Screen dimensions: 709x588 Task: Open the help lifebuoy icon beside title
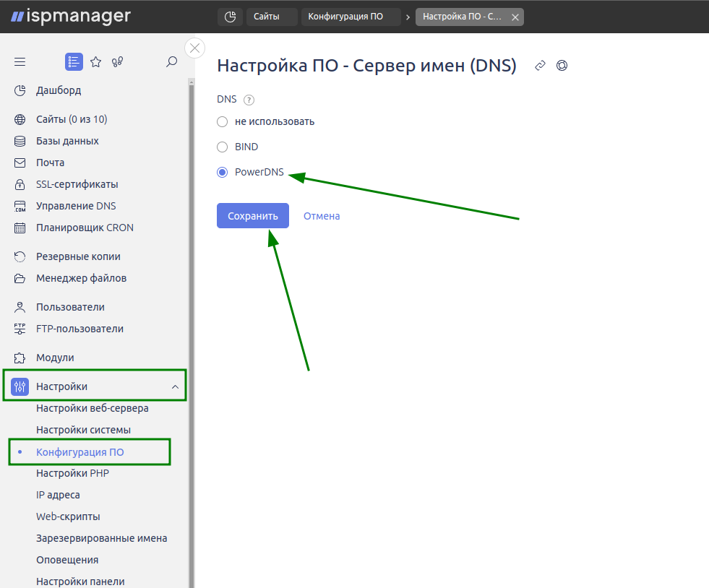coord(562,66)
